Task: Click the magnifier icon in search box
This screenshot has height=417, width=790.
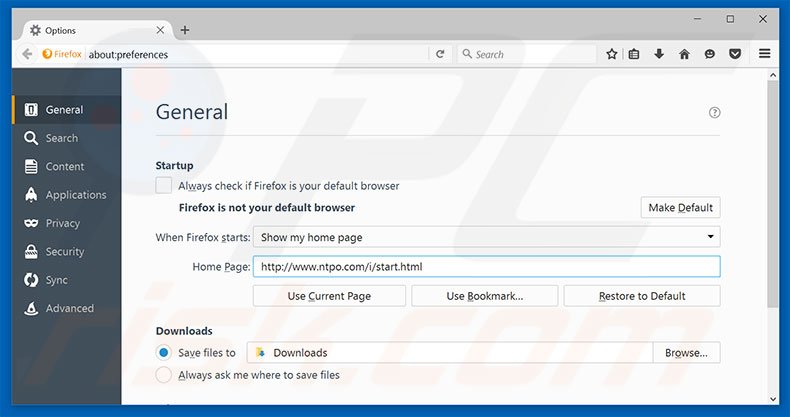Action: coord(467,54)
